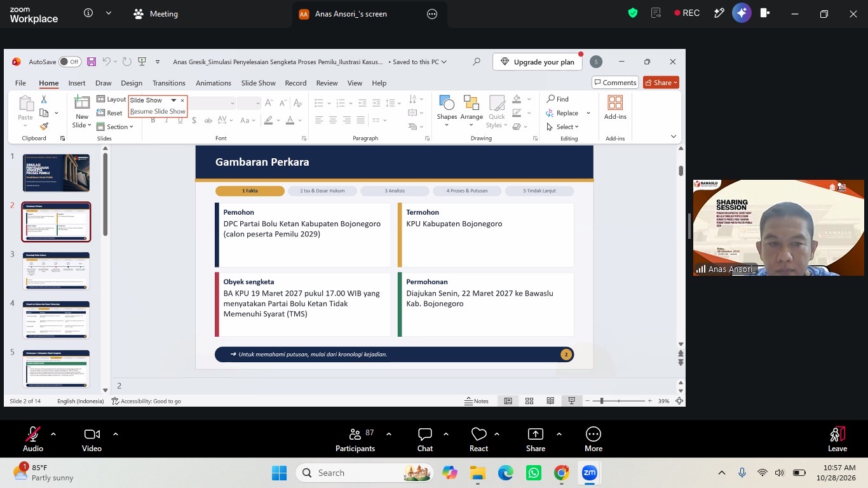Click the PowerPoint zoom slider handle
The width and height of the screenshot is (868, 488).
click(x=602, y=401)
